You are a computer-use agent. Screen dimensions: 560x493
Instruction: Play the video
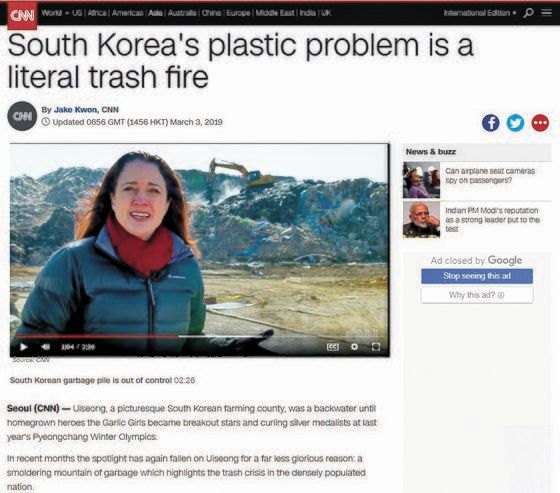(24, 347)
